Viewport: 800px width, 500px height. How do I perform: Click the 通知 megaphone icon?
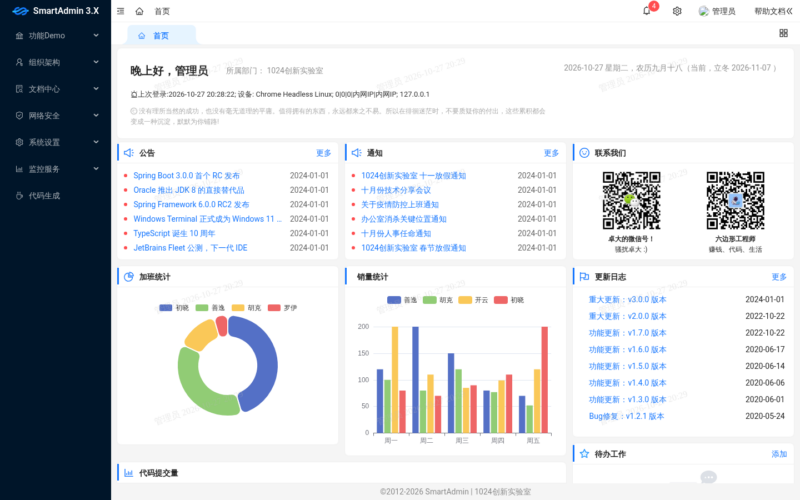tap(357, 153)
